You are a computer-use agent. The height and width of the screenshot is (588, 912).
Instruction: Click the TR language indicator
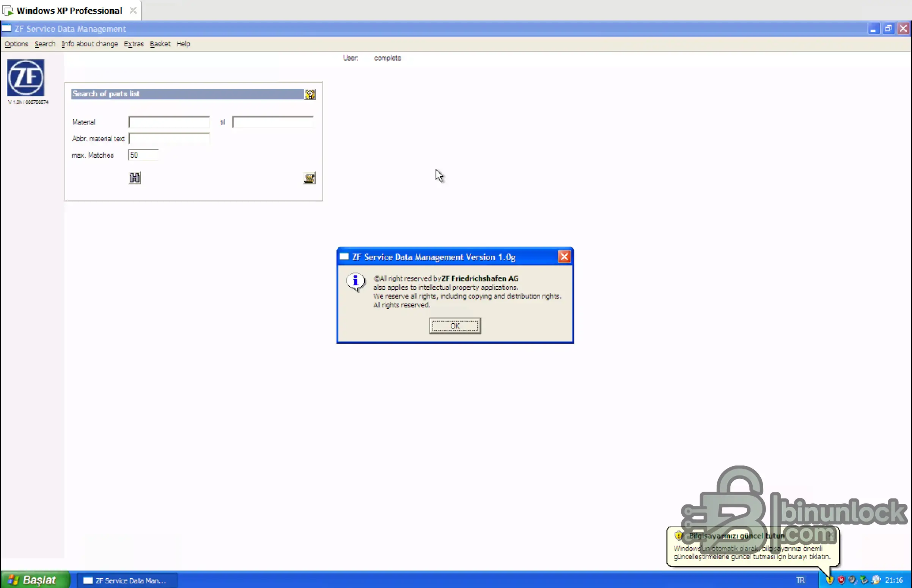pos(800,580)
